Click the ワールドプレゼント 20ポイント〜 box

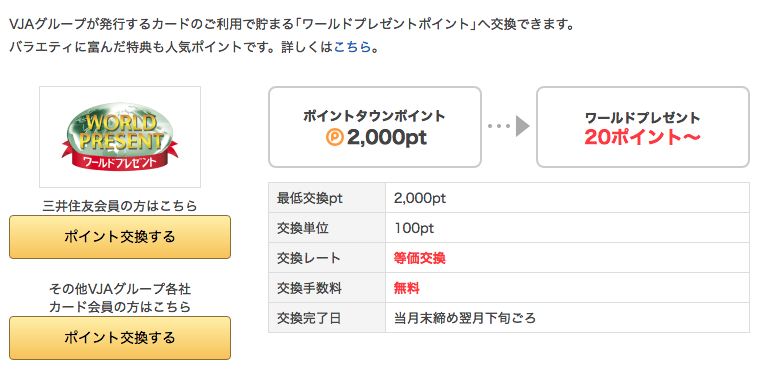pos(642,127)
